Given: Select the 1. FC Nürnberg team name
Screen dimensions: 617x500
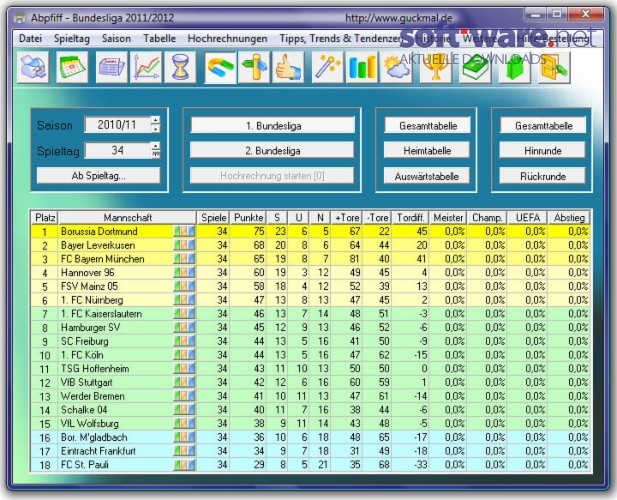Looking at the screenshot, I should (92, 300).
